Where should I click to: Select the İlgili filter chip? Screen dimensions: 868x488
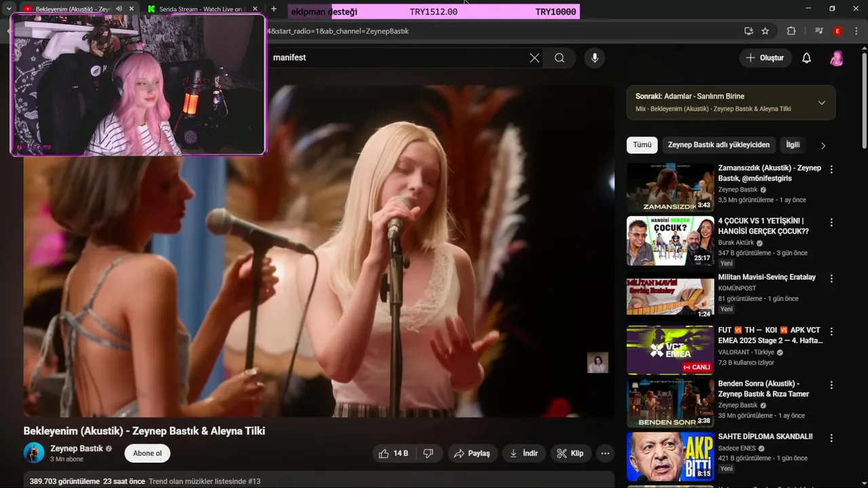point(793,145)
